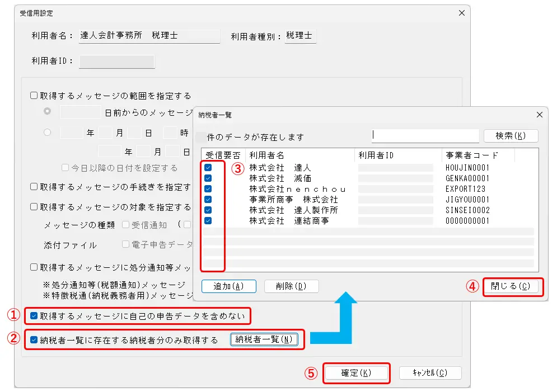Click the 追加(A) button
Image resolution: width=557 pixels, height=392 pixels.
click(x=228, y=286)
